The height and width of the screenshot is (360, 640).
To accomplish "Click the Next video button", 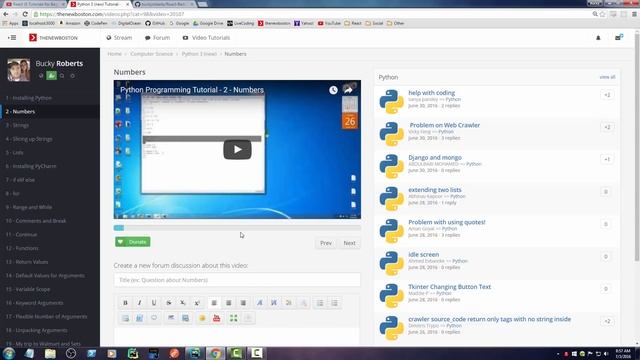I will (349, 243).
